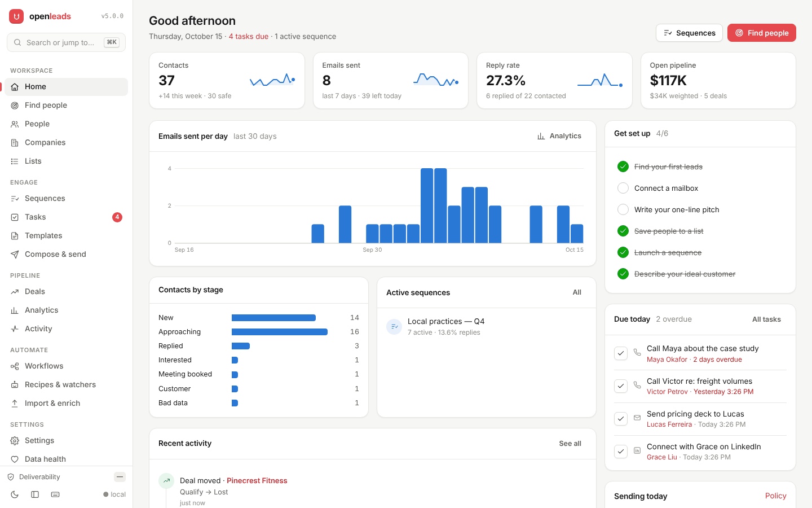
Task: Click Compose & send paper-plane icon
Action: (15, 255)
